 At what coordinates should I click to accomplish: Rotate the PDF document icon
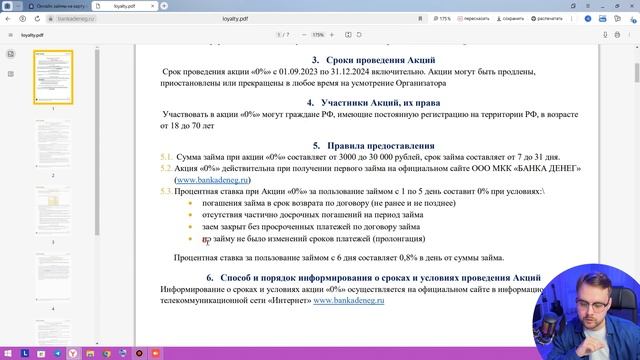pyautogui.click(x=359, y=35)
